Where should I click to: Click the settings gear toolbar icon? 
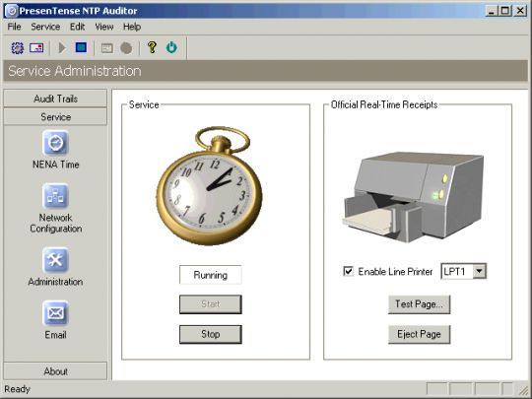coord(18,48)
